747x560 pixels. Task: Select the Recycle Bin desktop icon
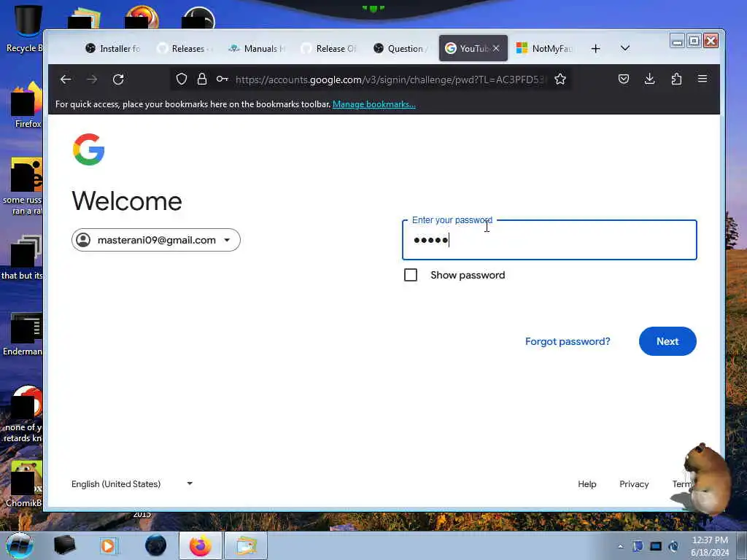point(24,29)
